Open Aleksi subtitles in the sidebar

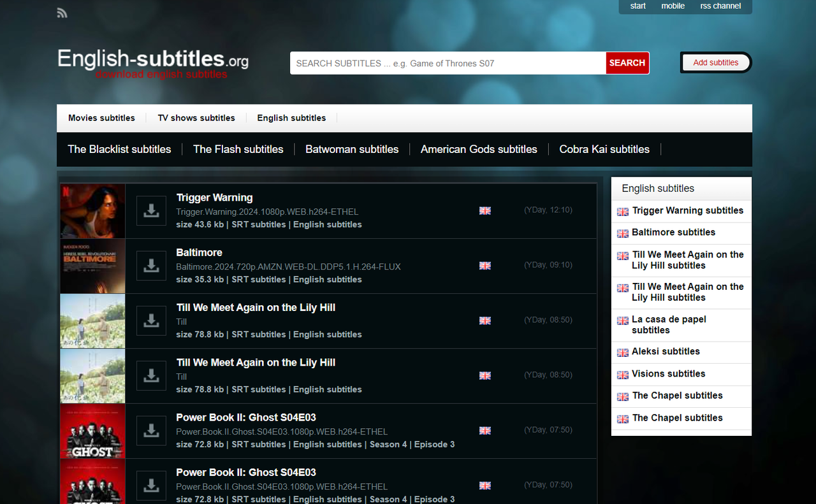(x=665, y=352)
